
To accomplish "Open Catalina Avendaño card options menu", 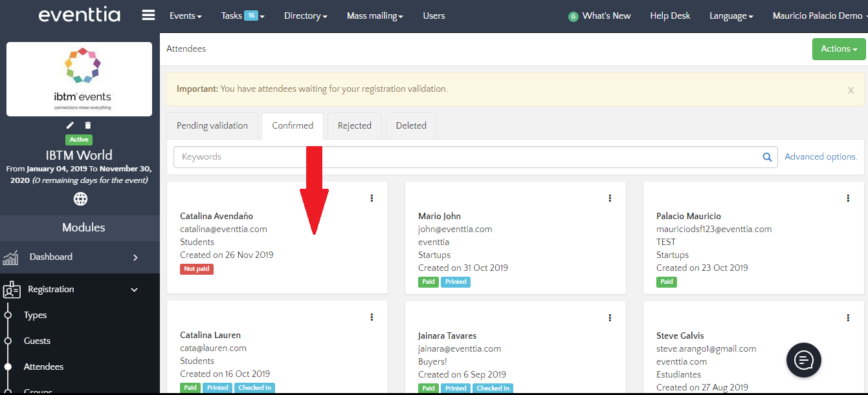I will (372, 198).
